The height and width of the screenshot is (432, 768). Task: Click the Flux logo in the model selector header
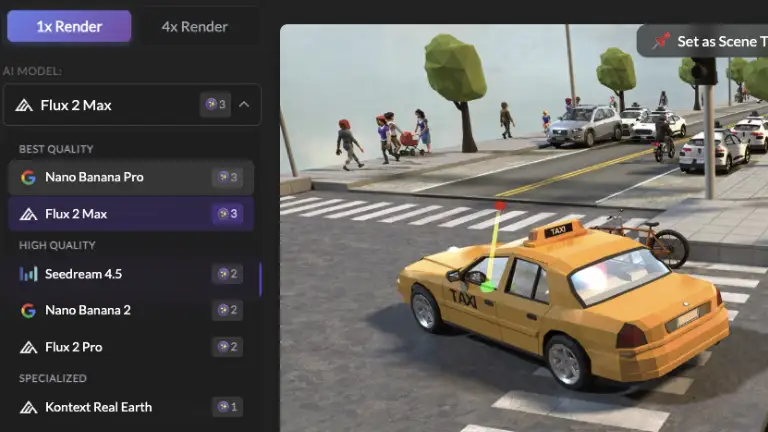point(24,105)
